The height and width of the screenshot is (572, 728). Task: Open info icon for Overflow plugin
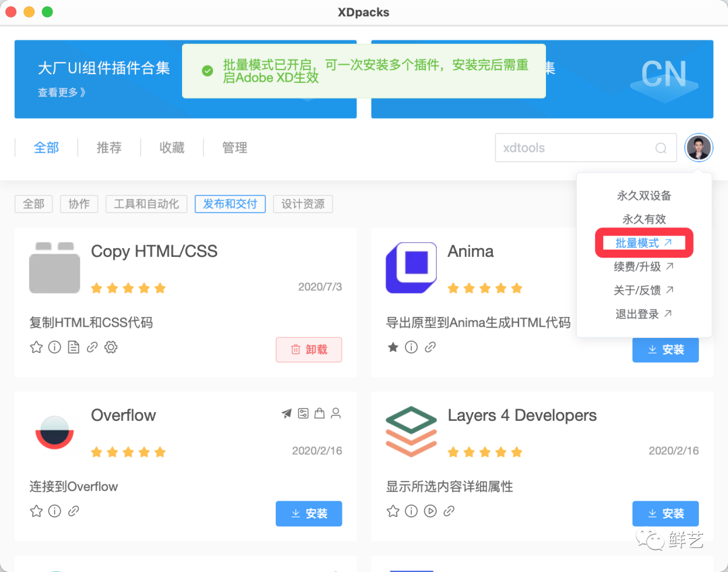tap(55, 511)
